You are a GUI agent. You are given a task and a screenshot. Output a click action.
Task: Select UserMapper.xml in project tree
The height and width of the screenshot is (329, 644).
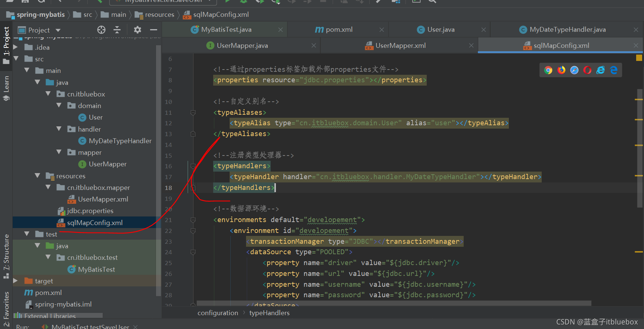click(x=98, y=199)
